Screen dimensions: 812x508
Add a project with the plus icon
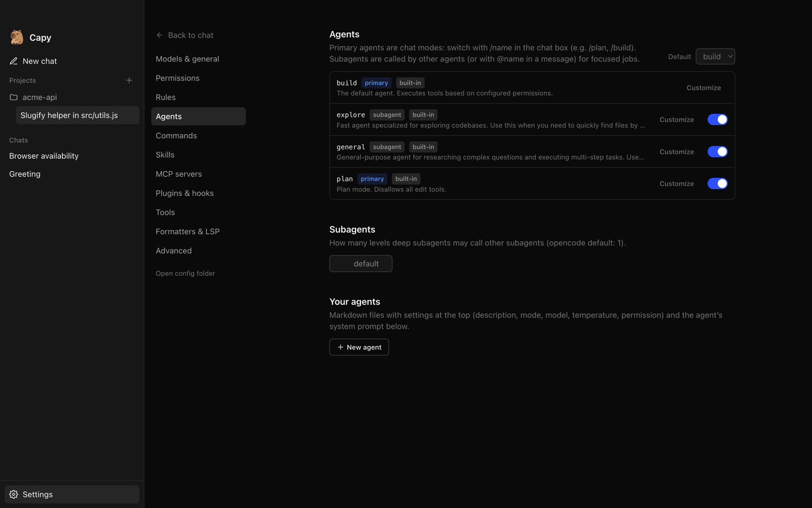(129, 80)
